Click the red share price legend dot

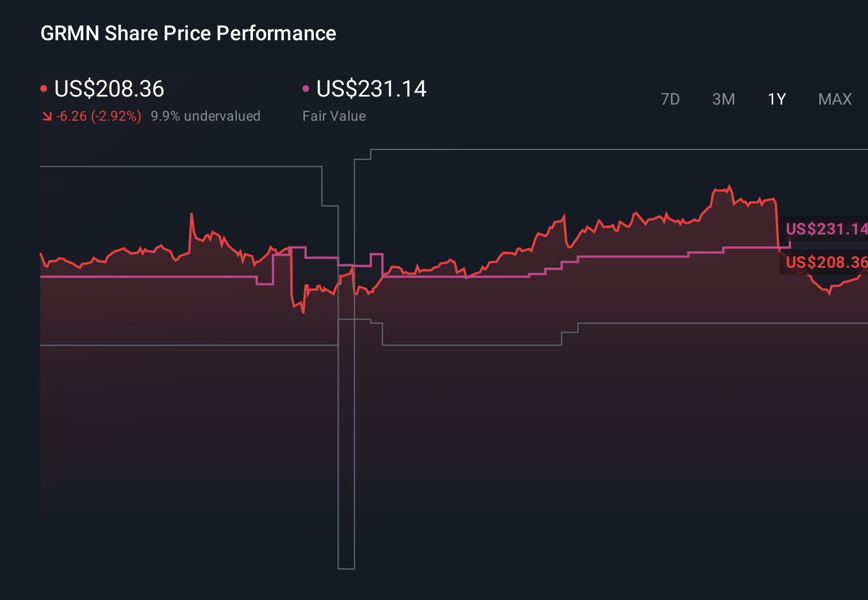44,87
